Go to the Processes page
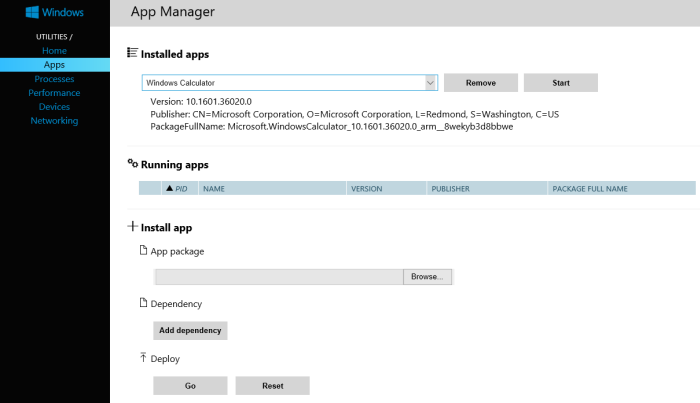This screenshot has height=403, width=700. tap(54, 78)
